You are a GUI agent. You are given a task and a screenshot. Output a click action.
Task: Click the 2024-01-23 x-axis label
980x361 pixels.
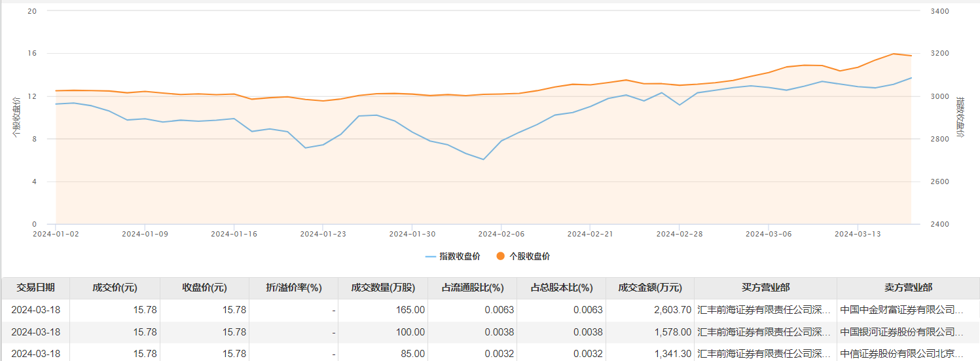(x=323, y=233)
